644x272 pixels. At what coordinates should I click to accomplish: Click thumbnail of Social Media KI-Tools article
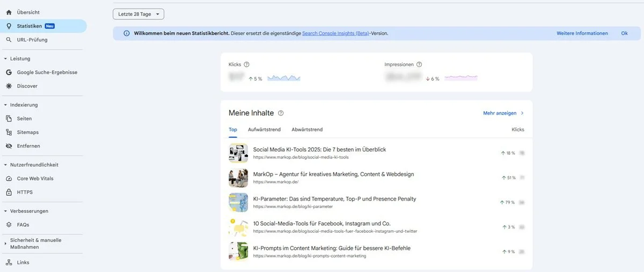coord(238,153)
